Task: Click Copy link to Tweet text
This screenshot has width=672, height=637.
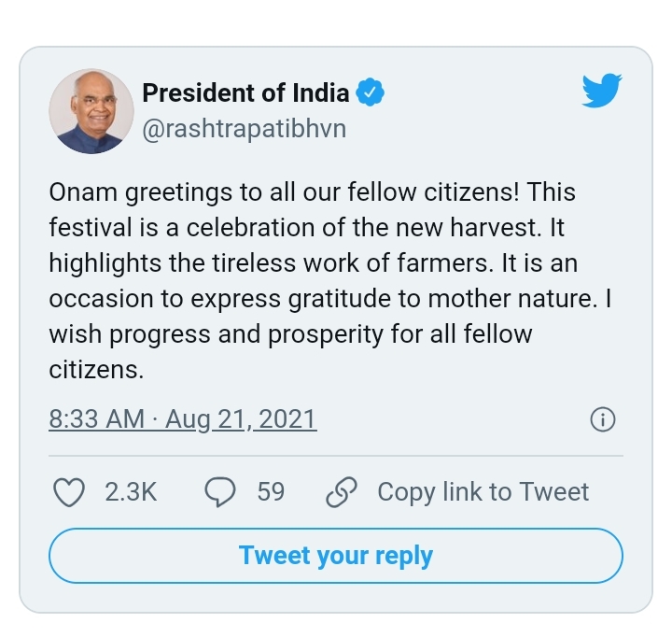Action: (483, 492)
